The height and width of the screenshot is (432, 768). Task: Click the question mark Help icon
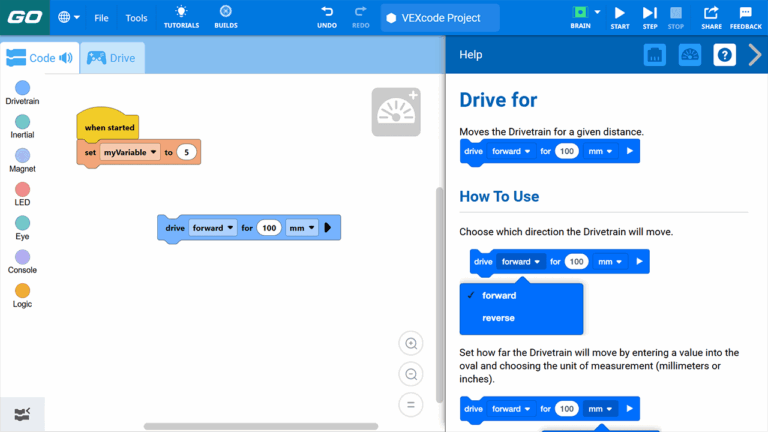click(724, 55)
